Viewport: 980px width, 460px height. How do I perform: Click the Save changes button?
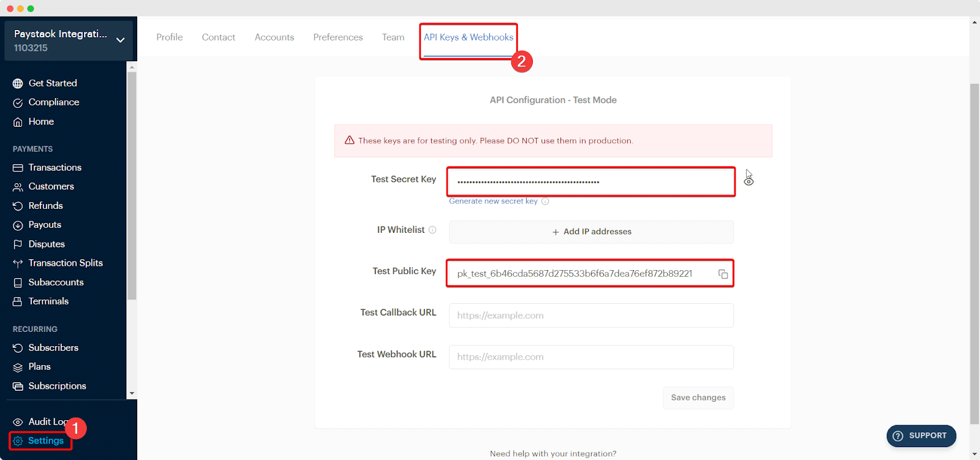[698, 398]
